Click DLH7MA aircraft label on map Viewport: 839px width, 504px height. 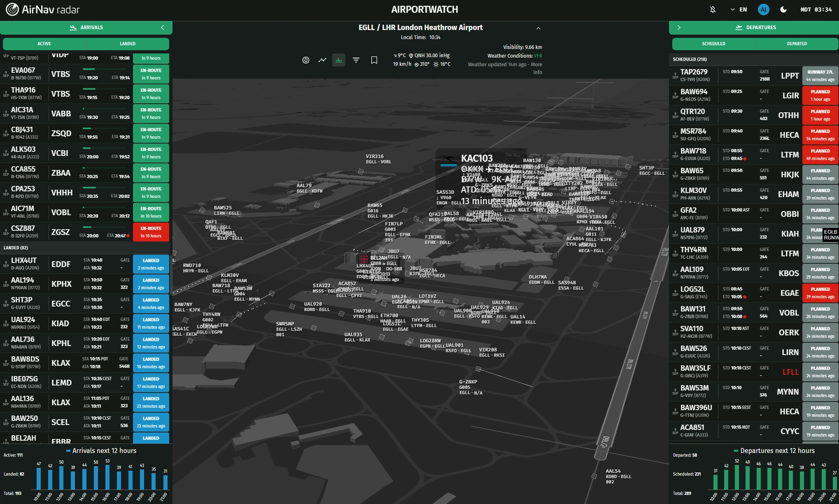(542, 280)
